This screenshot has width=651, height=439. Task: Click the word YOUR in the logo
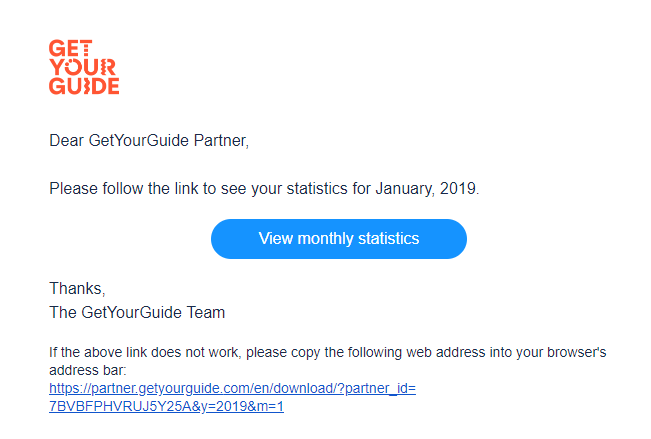[82, 67]
